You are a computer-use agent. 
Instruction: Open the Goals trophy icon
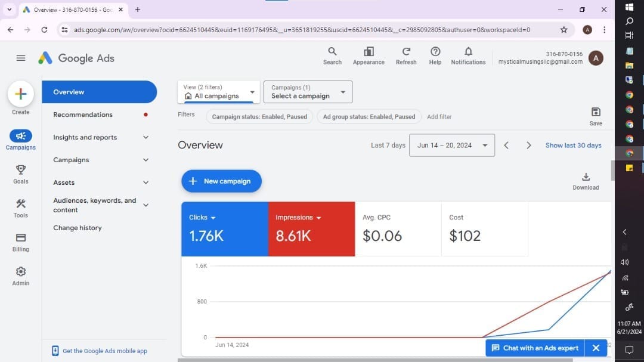coord(20,174)
